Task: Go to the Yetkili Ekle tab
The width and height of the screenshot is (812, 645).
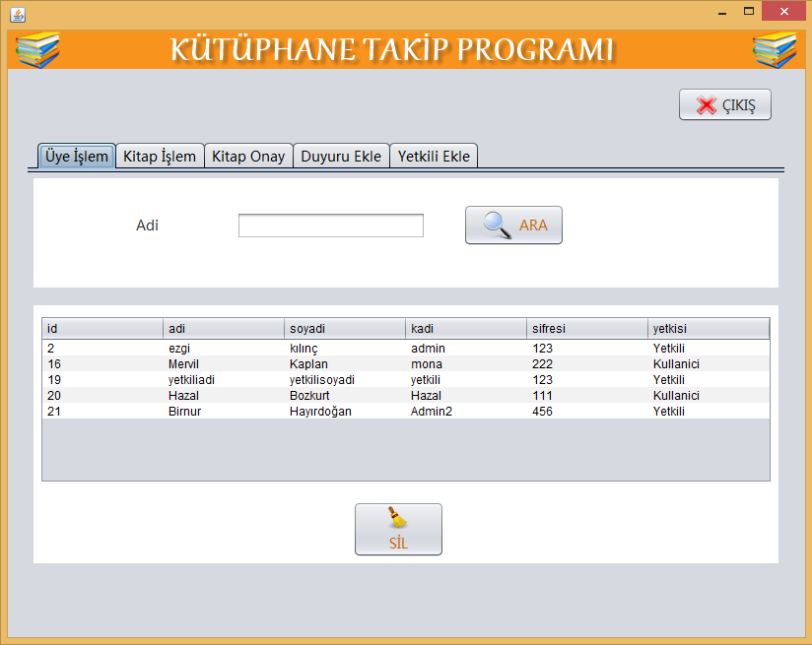Action: click(434, 156)
